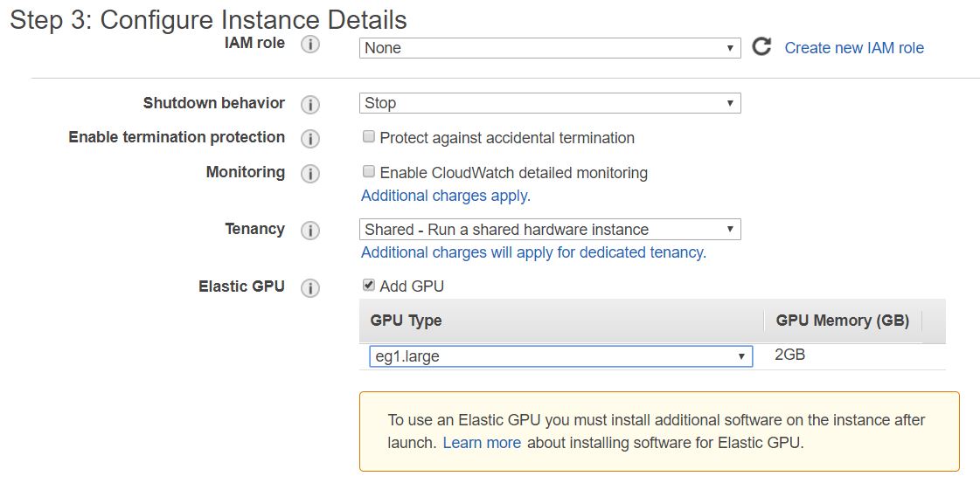
Task: Click the info icon next to IAM role
Action: [310, 45]
